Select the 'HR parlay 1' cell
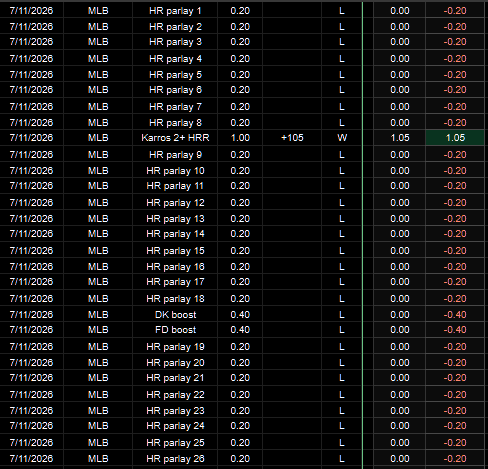The width and height of the screenshot is (488, 469). pyautogui.click(x=175, y=11)
